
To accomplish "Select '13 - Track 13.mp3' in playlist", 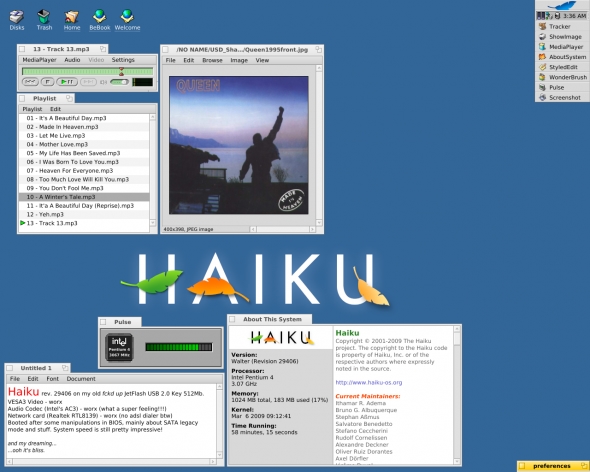I will click(84, 223).
